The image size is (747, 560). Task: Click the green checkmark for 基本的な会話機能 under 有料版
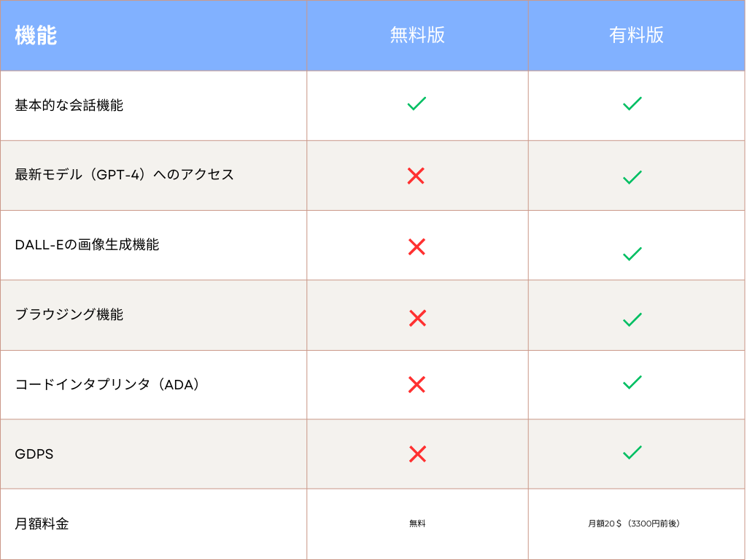click(632, 104)
